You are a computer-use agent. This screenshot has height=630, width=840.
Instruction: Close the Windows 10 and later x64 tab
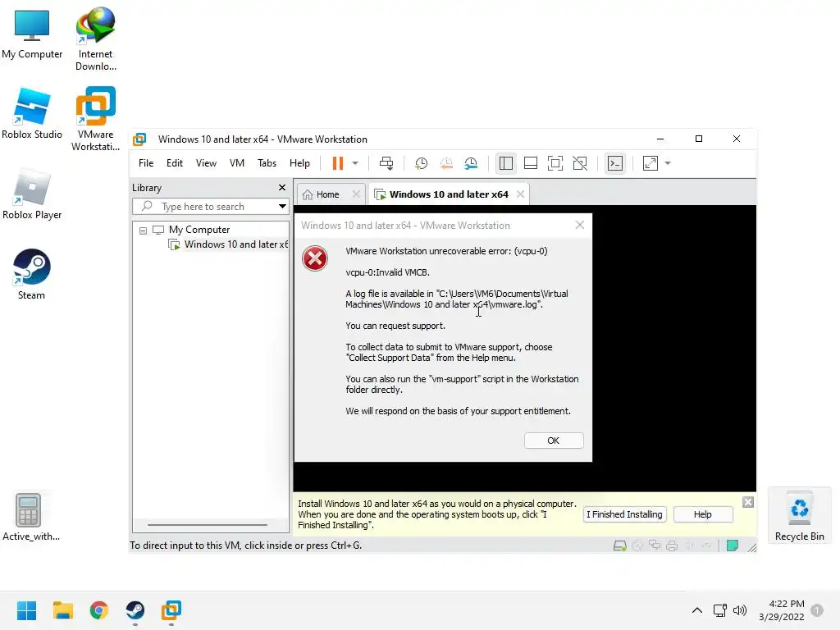(520, 194)
